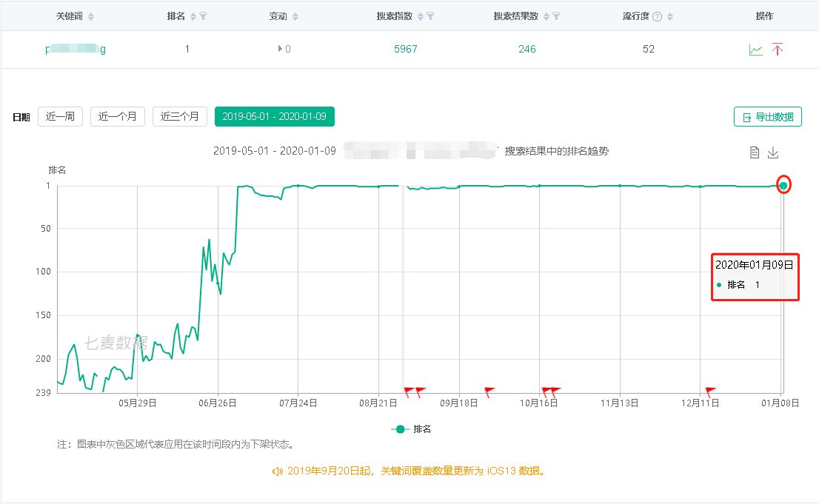Image resolution: width=819 pixels, height=504 pixels.
Task: Click the question mark icon next to 流行度
Action: click(658, 17)
